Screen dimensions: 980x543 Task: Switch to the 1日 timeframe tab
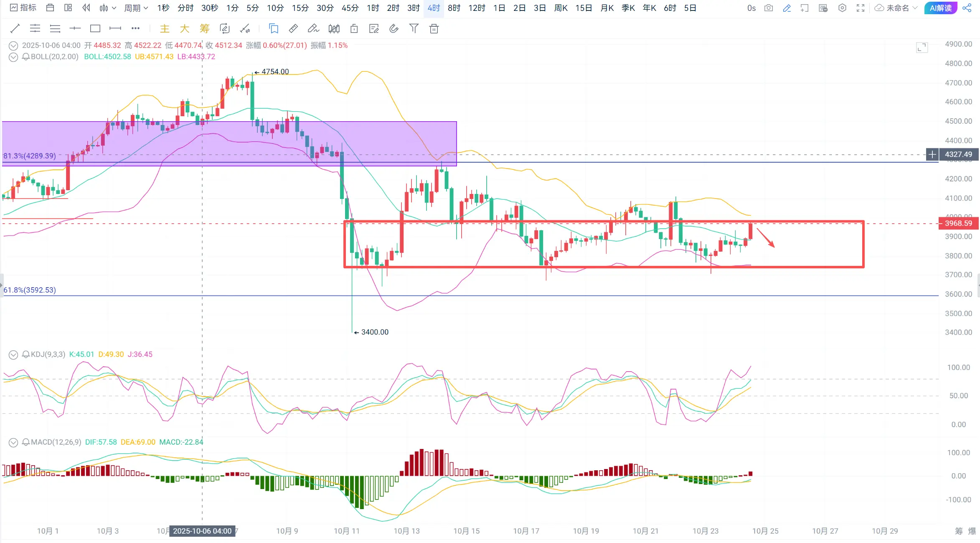click(x=499, y=8)
